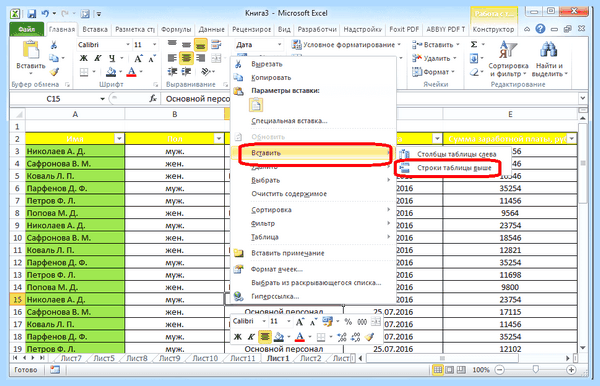Click the font color A icon in the ribbon
This screenshot has width=600, height=386.
tap(131, 72)
